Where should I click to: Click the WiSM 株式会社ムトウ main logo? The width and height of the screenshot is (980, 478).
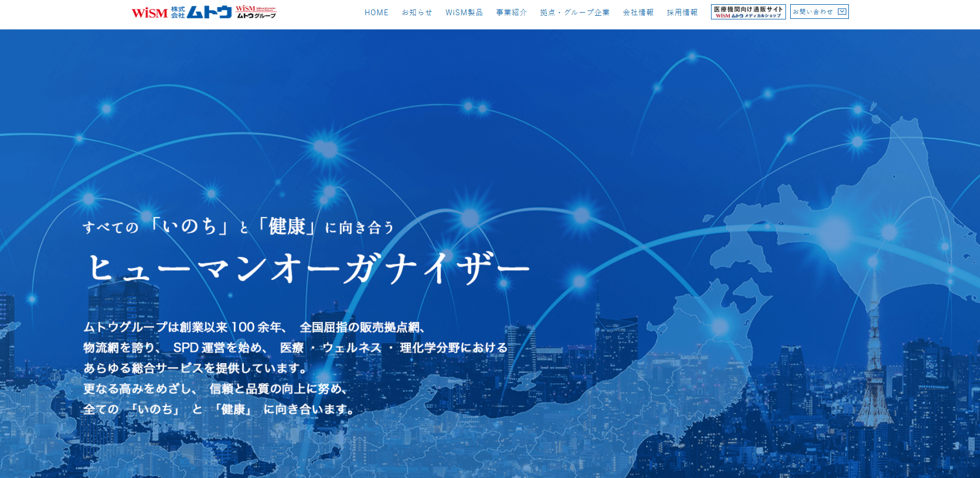click(181, 13)
